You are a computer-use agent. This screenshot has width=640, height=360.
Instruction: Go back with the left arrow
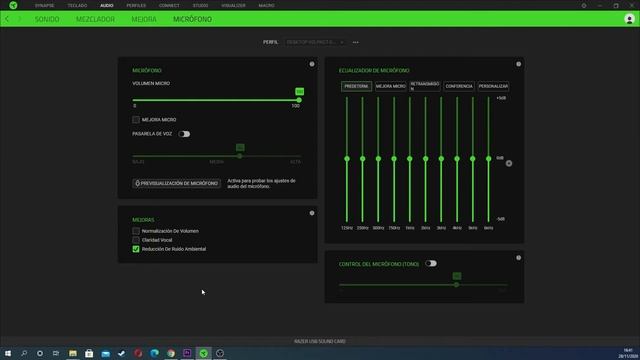[x=7, y=19]
